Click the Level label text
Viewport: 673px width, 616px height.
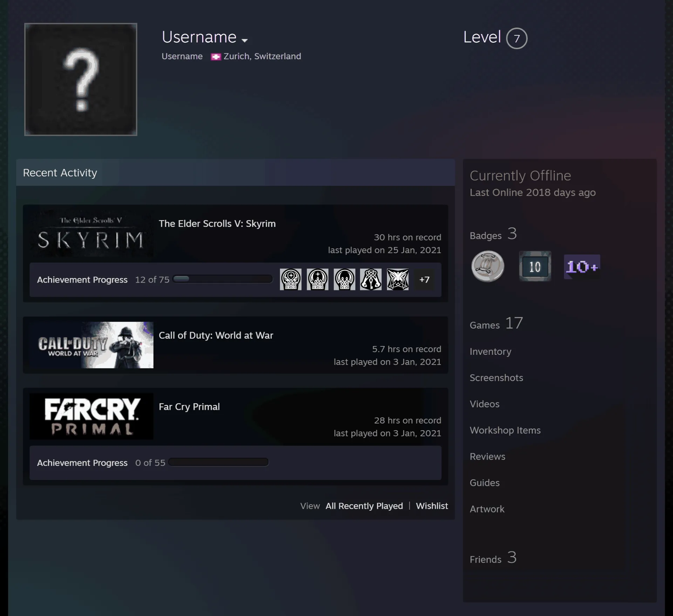[x=482, y=37]
